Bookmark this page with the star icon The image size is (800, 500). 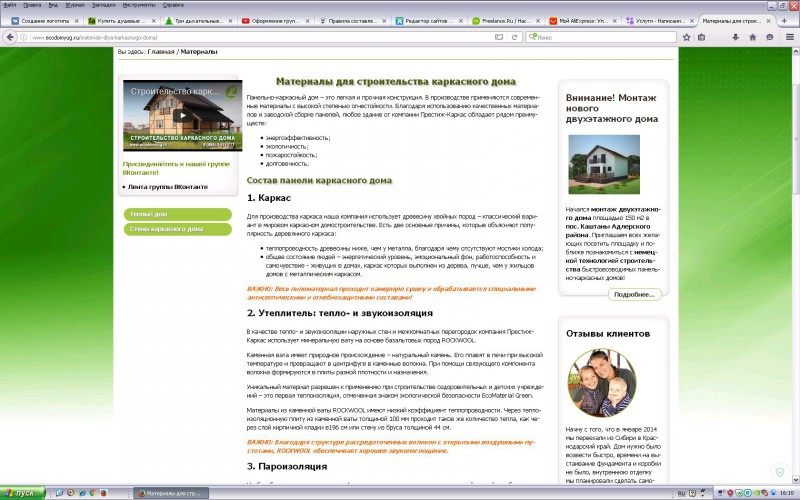click(687, 37)
